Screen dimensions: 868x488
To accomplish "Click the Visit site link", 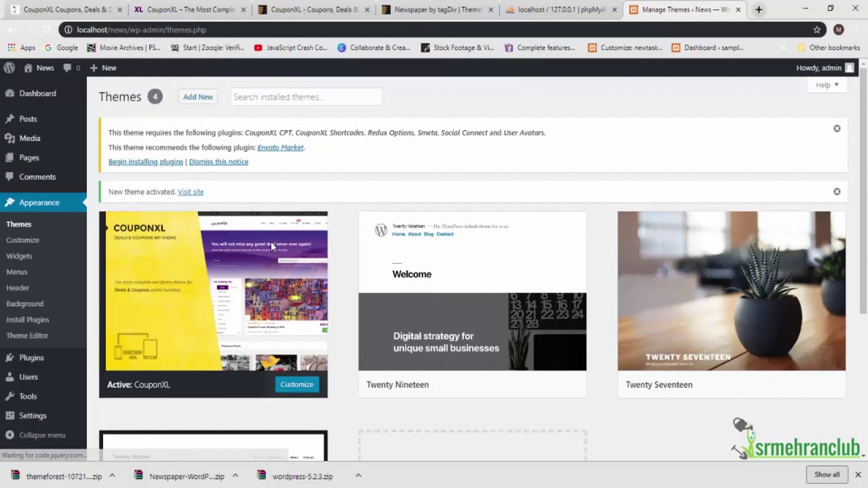I will (x=191, y=192).
